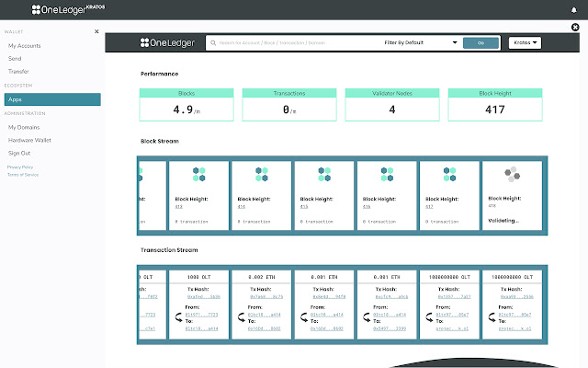This screenshot has height=368, width=588.
Task: Select Apps in the Ecosystem section
Action: [52, 99]
